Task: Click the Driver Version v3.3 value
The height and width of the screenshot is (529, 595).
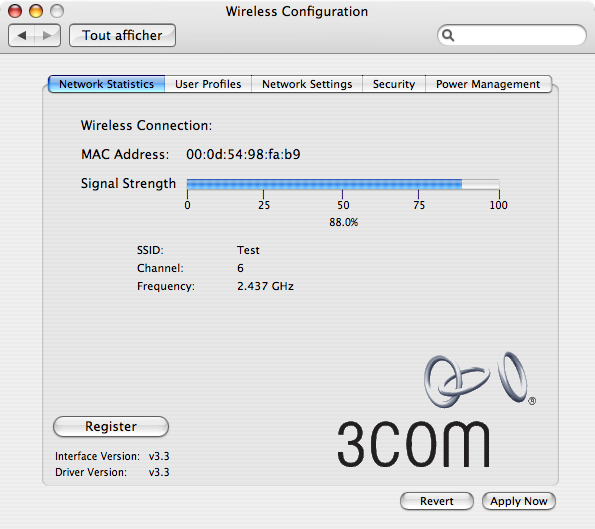Action: [159, 472]
